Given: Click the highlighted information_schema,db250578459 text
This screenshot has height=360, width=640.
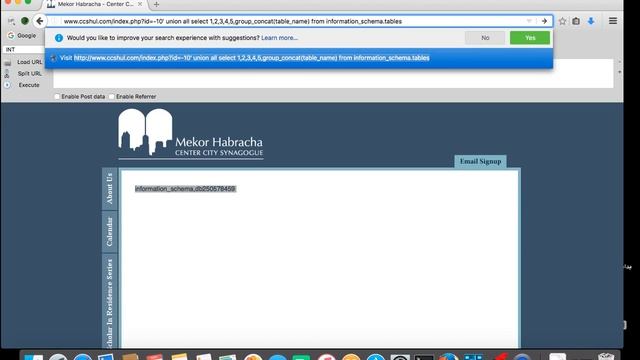Looking at the screenshot, I should point(185,189).
